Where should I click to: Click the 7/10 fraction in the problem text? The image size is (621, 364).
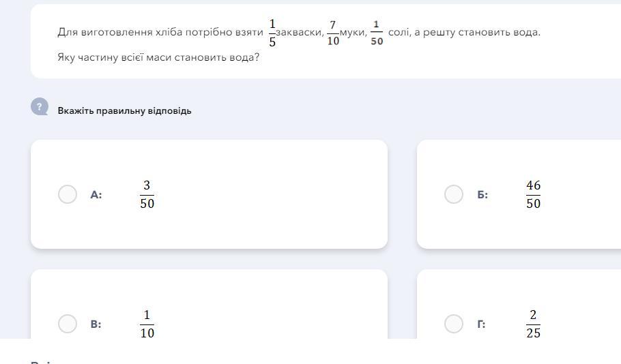click(x=333, y=33)
